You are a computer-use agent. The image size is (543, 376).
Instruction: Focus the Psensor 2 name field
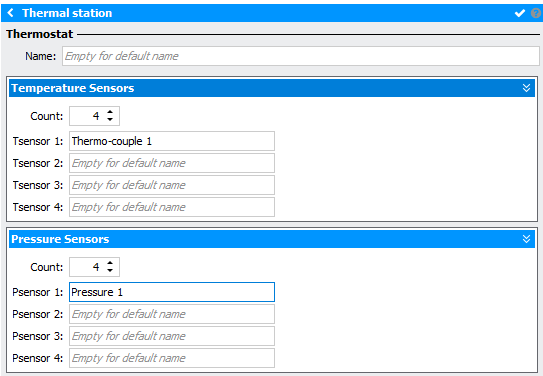tap(172, 314)
